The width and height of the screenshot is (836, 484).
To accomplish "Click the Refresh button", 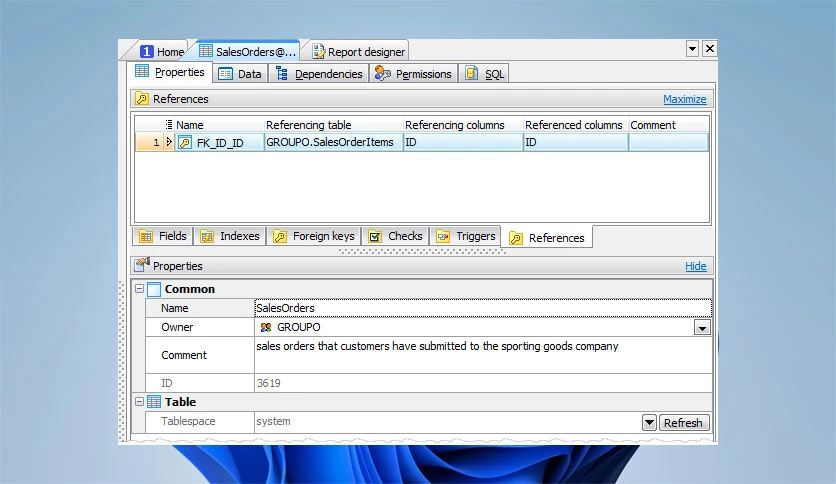I will tap(684, 423).
